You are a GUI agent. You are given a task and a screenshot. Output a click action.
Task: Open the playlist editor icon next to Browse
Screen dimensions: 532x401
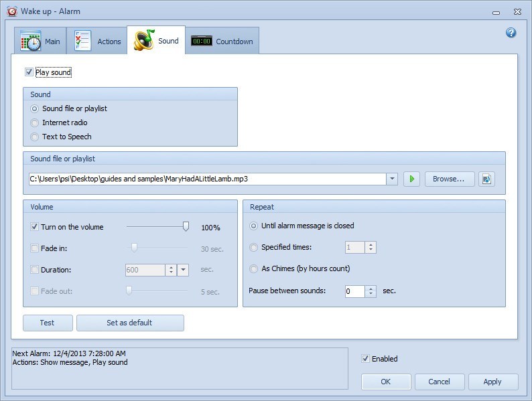pyautogui.click(x=486, y=179)
